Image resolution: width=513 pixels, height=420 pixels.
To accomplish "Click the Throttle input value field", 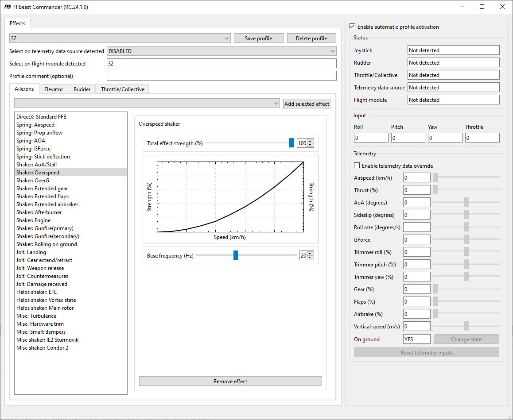I will pyautogui.click(x=482, y=138).
